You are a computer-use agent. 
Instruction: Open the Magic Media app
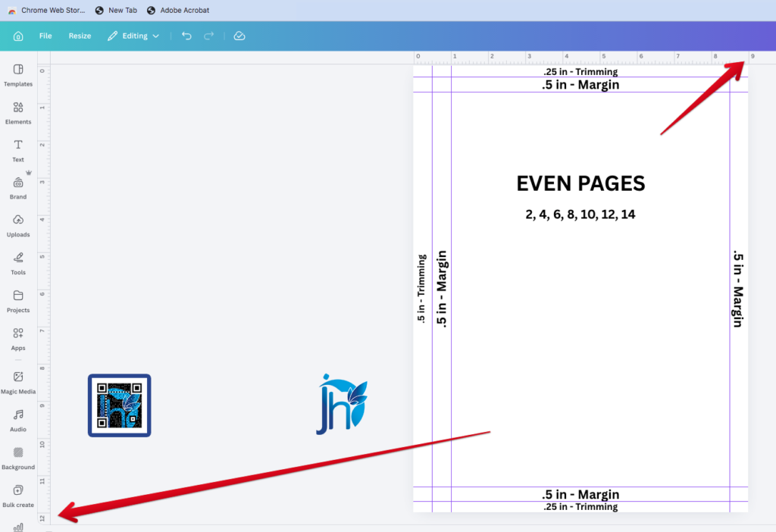coord(18,382)
